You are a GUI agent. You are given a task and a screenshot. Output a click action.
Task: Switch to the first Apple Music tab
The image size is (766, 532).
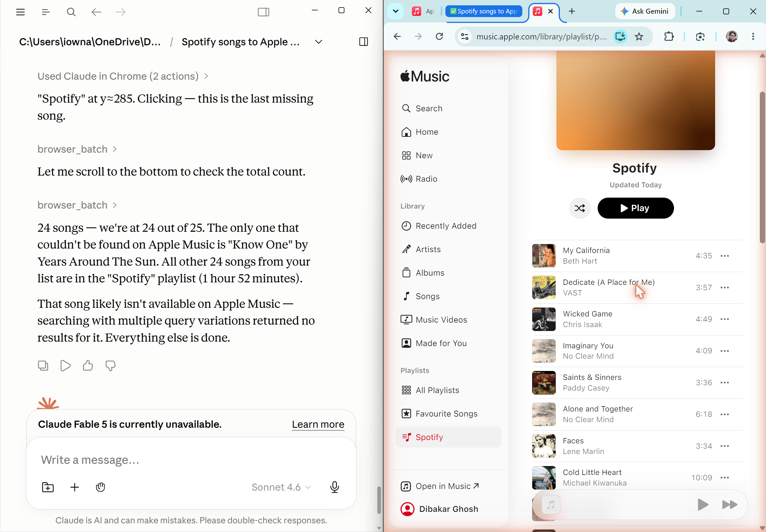point(423,11)
